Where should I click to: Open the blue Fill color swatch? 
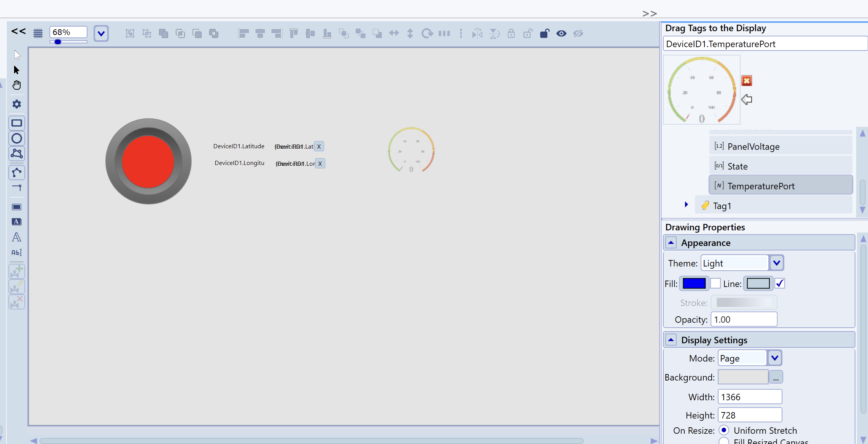coord(694,284)
